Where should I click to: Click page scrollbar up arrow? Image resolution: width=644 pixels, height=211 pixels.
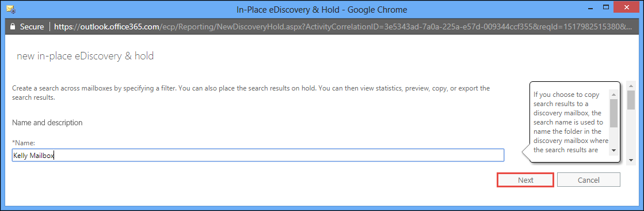point(631,86)
